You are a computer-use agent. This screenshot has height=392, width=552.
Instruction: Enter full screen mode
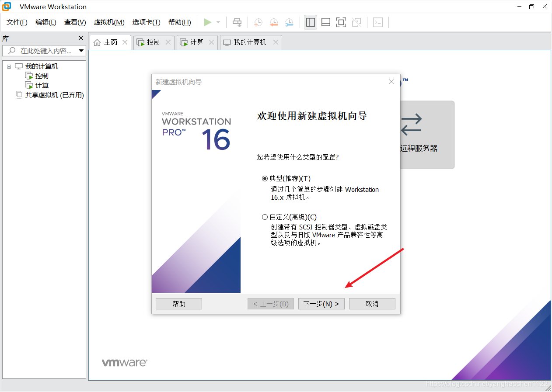point(341,22)
